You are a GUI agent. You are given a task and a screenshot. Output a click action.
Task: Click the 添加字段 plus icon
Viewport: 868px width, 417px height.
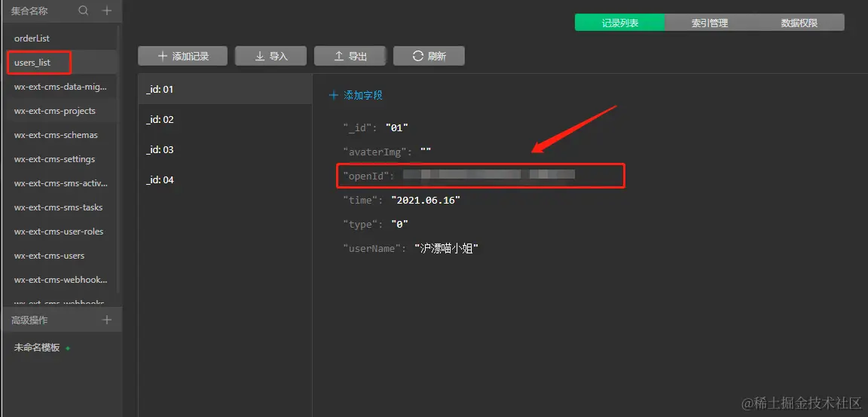pyautogui.click(x=334, y=96)
